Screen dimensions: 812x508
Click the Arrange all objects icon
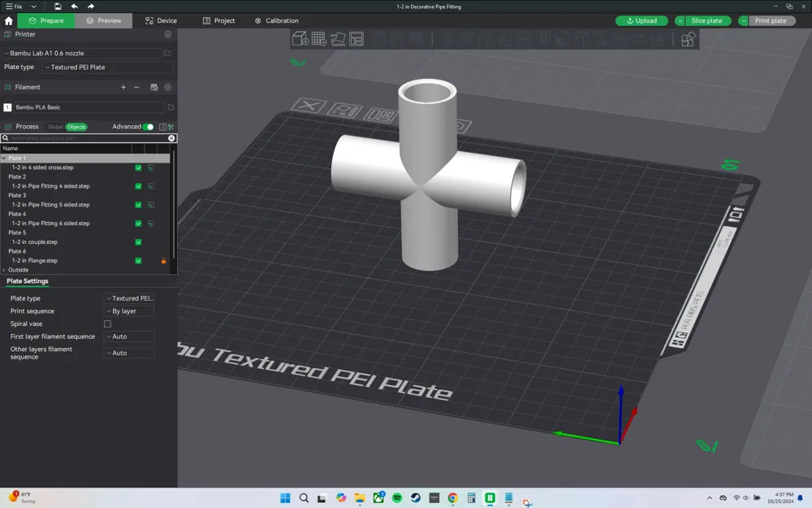(x=356, y=39)
